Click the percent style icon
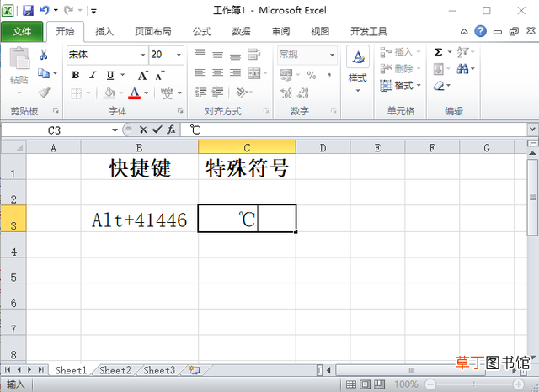The height and width of the screenshot is (392, 539). click(312, 75)
